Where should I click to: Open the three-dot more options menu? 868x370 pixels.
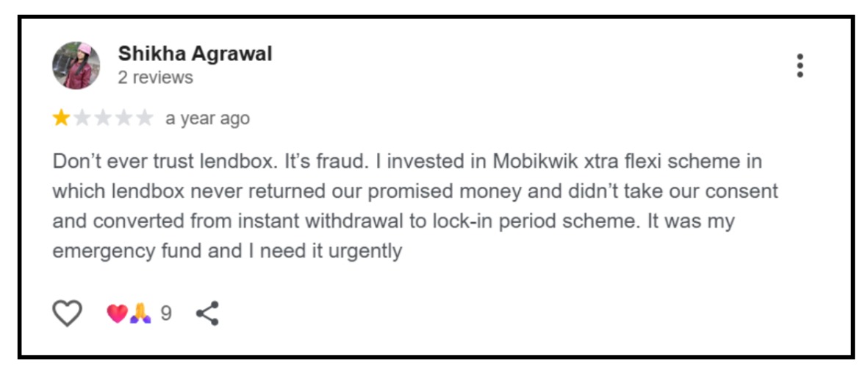tap(800, 65)
